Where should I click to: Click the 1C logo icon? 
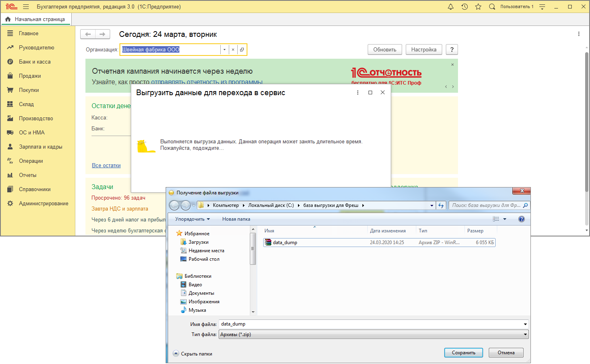click(11, 6)
